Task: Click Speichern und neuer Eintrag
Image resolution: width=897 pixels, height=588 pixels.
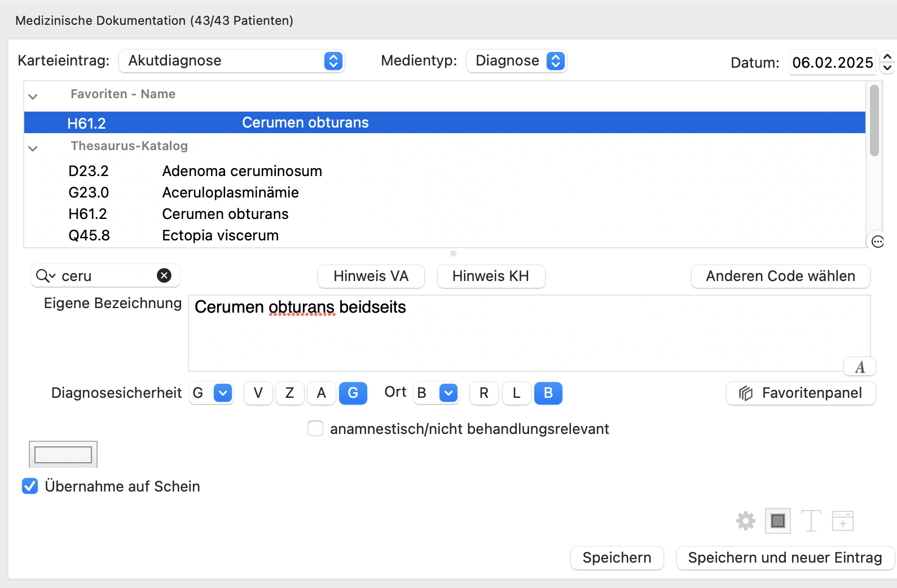Action: pyautogui.click(x=785, y=558)
